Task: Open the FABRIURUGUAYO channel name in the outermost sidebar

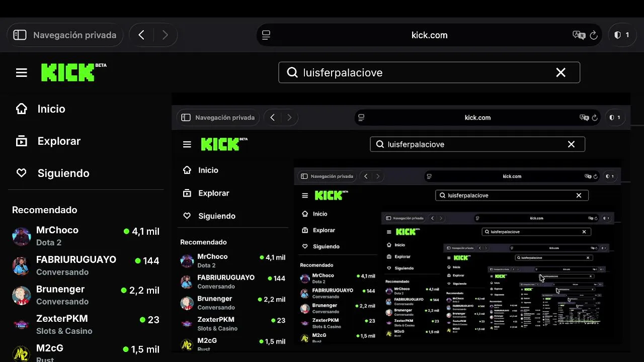Action: (x=76, y=260)
